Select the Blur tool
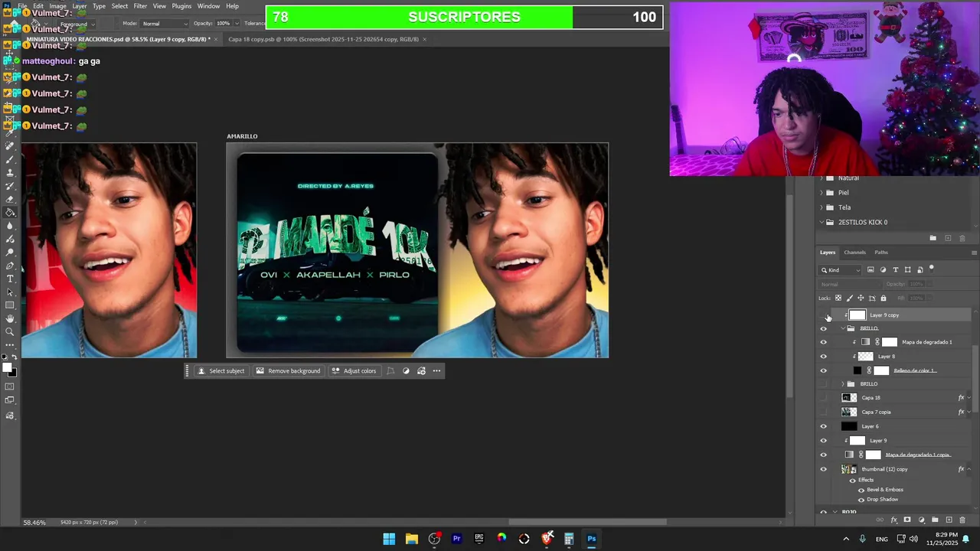 click(x=10, y=226)
